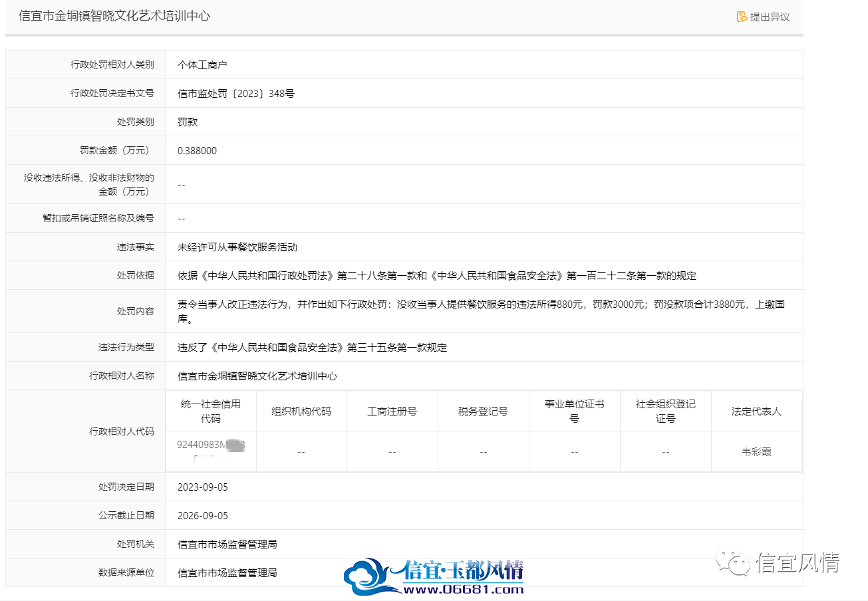868x601 pixels.
Task: Click the 罚款金额（万元） row label
Action: pyautogui.click(x=117, y=150)
